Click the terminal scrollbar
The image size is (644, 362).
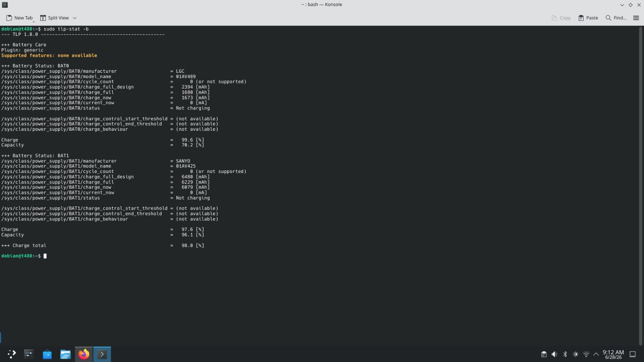[640, 185]
